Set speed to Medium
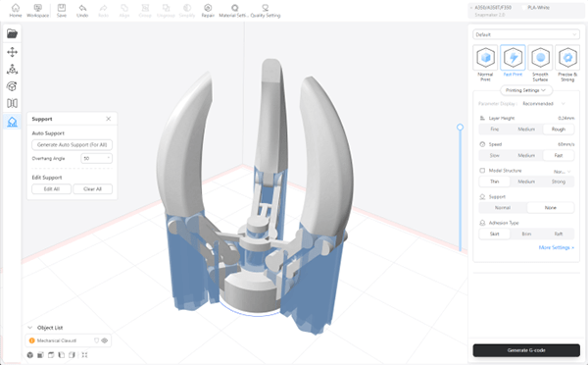Screen dimensions: 588x365 coord(526,155)
